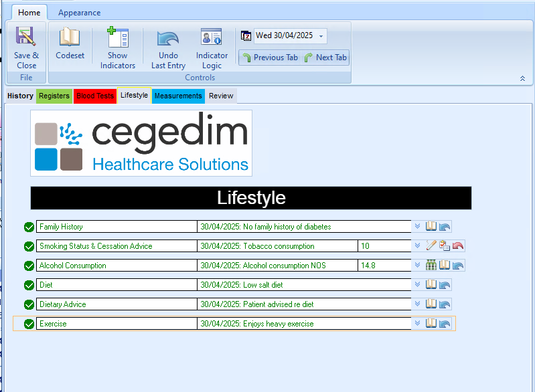This screenshot has height=392, width=535.
Task: Switch to the Appearance ribbon tab
Action: click(x=79, y=13)
